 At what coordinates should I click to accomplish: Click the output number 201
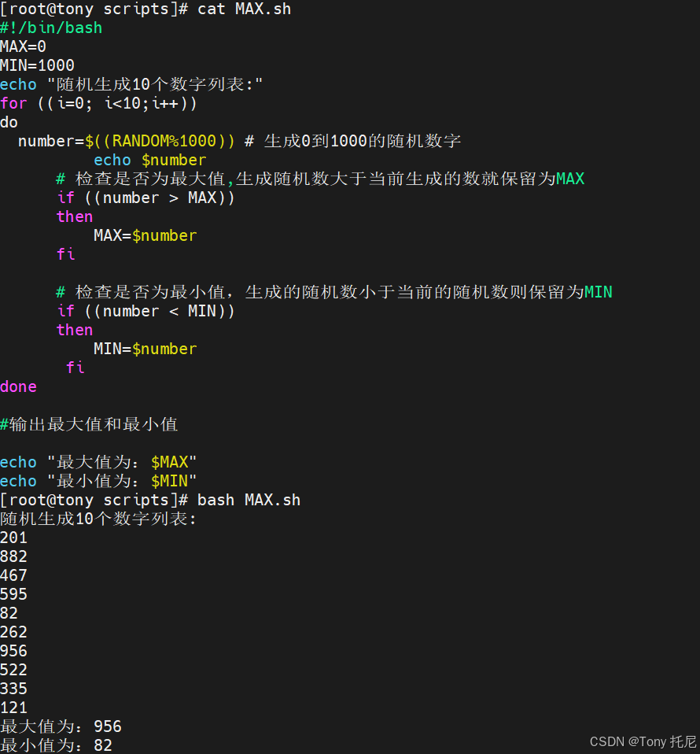(x=14, y=538)
